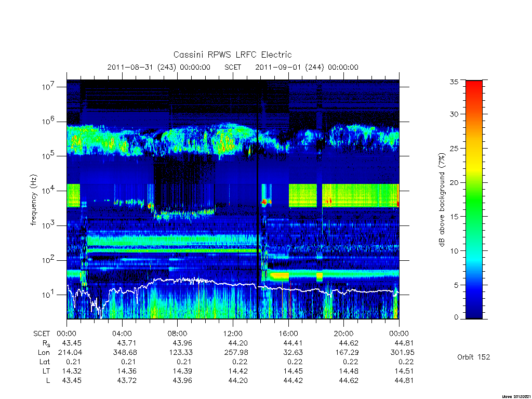This screenshot has width=532, height=399.
Task: Select the 16:00 SCET time label
Action: pyautogui.click(x=288, y=334)
